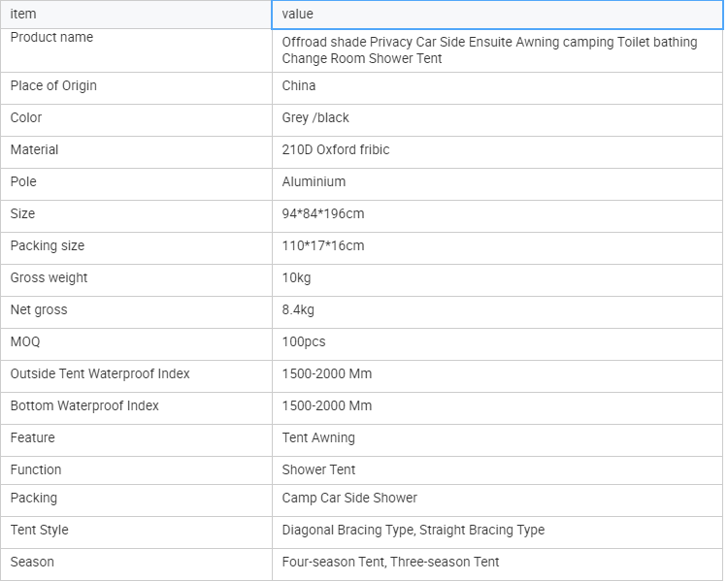This screenshot has width=728, height=581.
Task: Click the "8.4kg" net gross value
Action: coord(298,309)
